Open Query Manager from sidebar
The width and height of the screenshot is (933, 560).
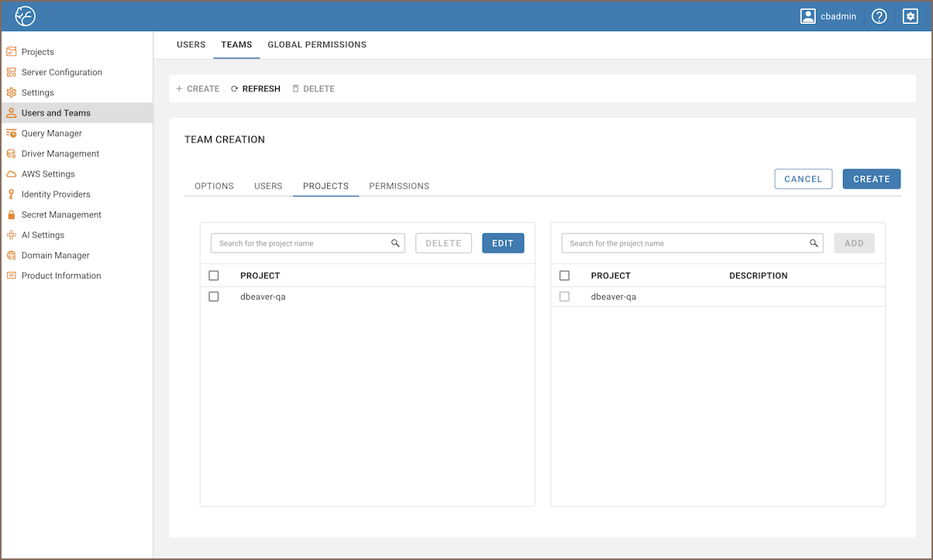(x=51, y=133)
